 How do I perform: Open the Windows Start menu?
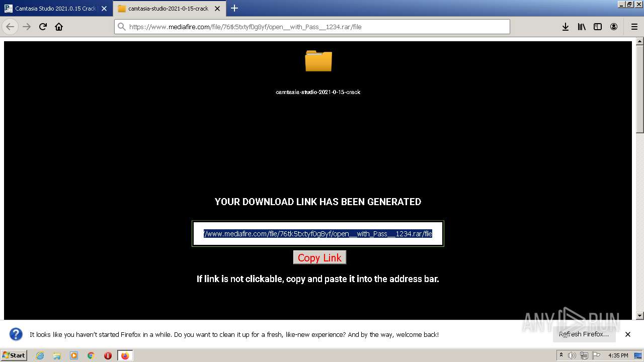pyautogui.click(x=14, y=355)
